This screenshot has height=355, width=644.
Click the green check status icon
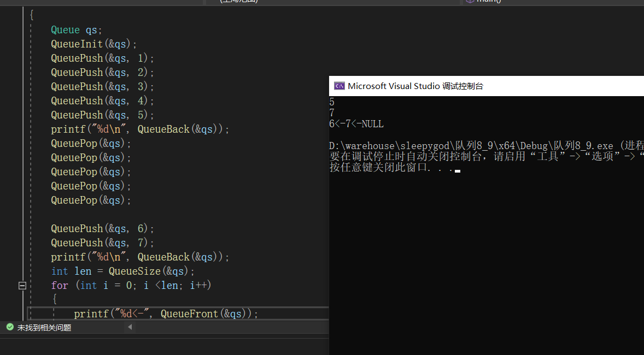pos(10,327)
